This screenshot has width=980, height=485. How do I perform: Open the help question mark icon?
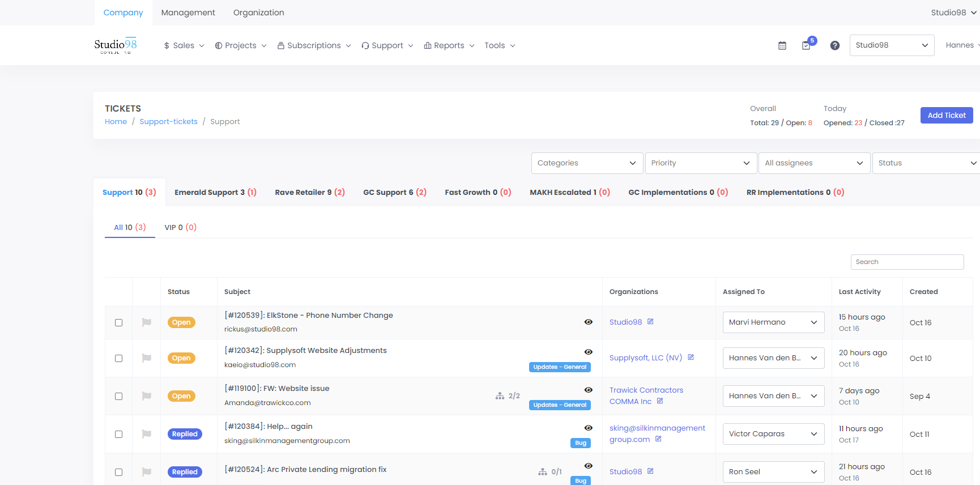[x=834, y=45]
